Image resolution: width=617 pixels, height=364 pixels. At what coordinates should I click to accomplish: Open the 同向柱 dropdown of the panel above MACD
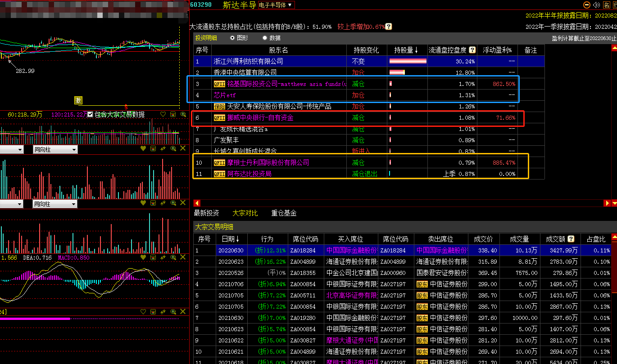coord(55,204)
